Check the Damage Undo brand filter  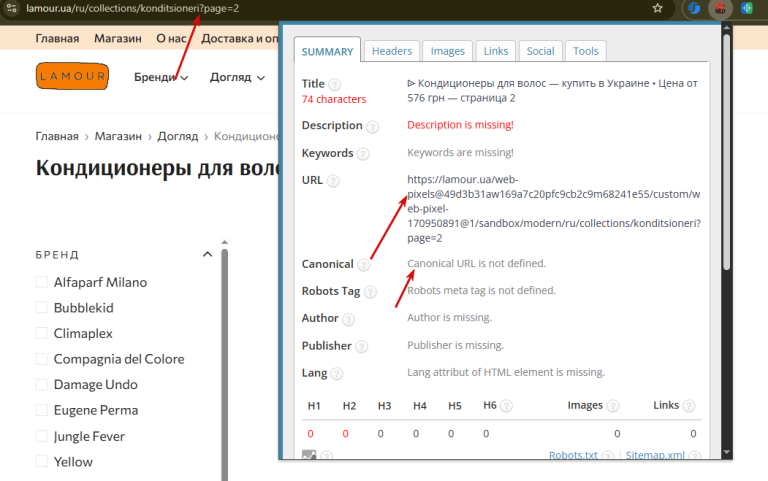pyautogui.click(x=42, y=385)
